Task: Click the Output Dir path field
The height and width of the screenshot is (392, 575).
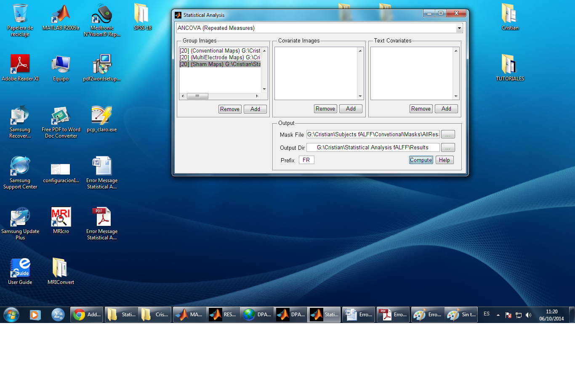Action: point(373,147)
